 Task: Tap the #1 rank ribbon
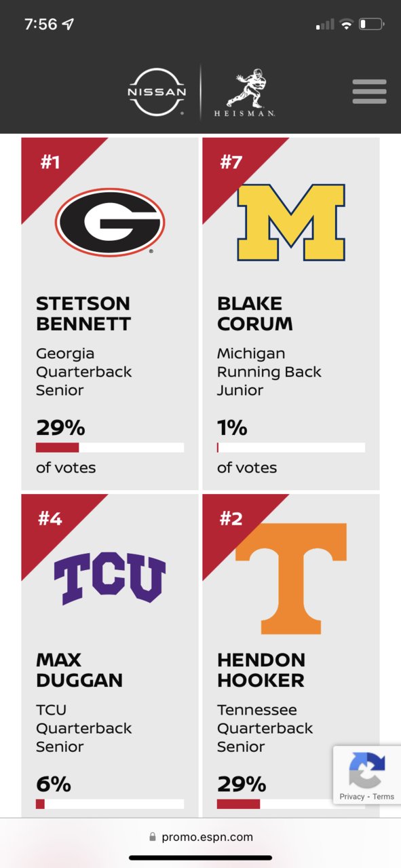51,164
